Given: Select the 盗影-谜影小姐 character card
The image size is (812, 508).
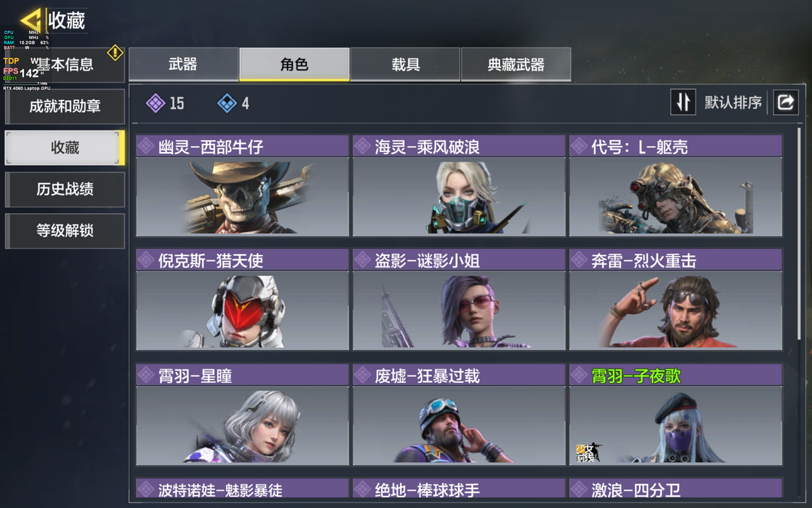Looking at the screenshot, I should point(459,300).
